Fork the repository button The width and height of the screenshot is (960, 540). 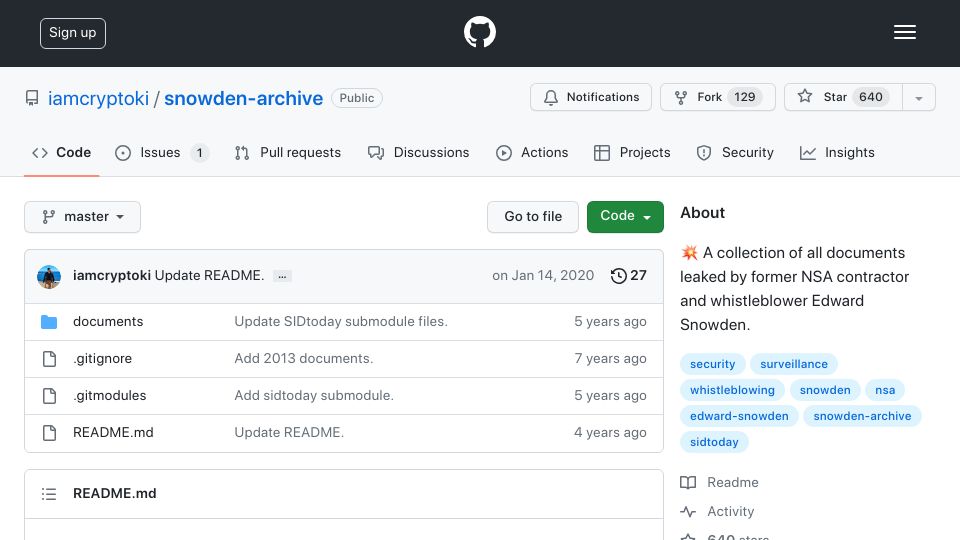coord(718,97)
